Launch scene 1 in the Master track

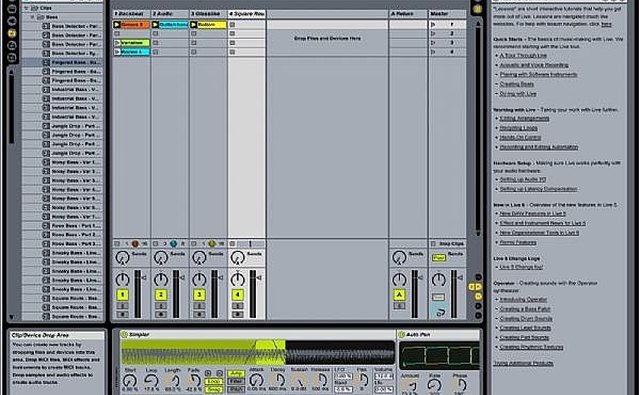pyautogui.click(x=433, y=24)
